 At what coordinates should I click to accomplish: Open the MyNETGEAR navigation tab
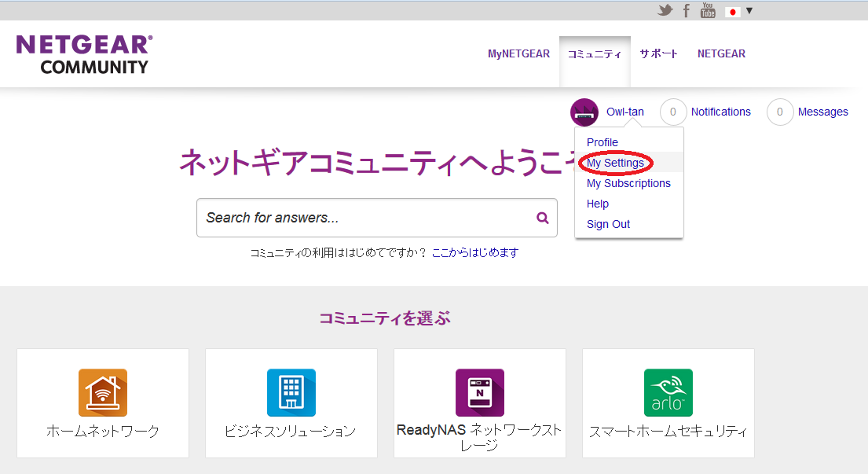(x=518, y=53)
